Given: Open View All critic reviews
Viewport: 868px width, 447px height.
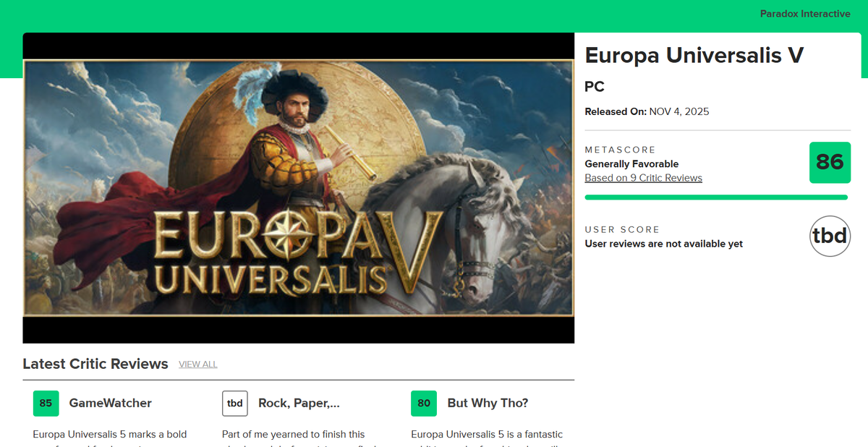Looking at the screenshot, I should (198, 365).
